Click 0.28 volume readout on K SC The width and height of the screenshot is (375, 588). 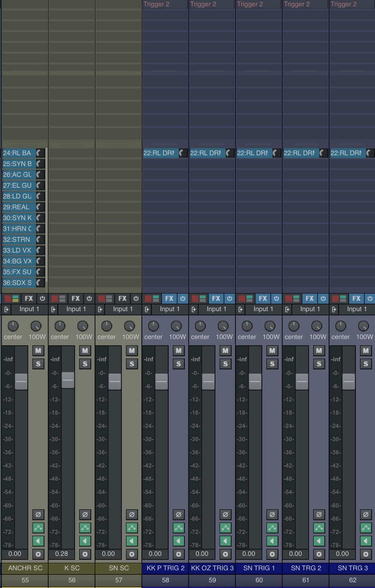(x=61, y=553)
